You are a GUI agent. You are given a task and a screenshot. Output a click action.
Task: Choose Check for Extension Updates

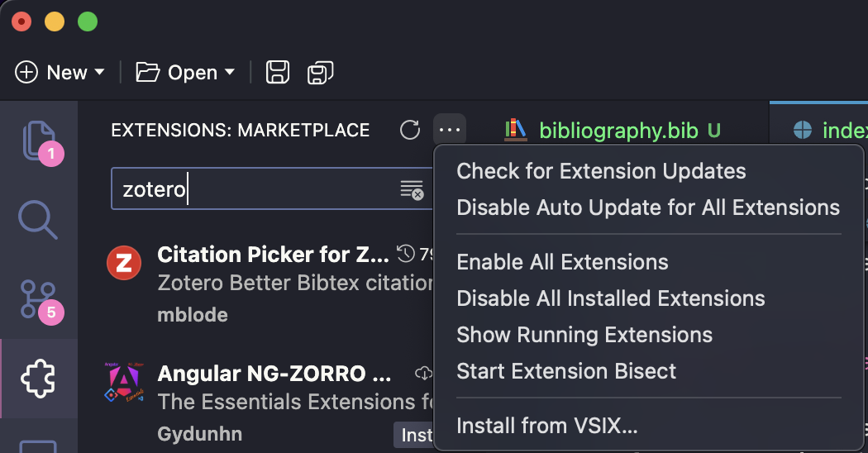[601, 171]
